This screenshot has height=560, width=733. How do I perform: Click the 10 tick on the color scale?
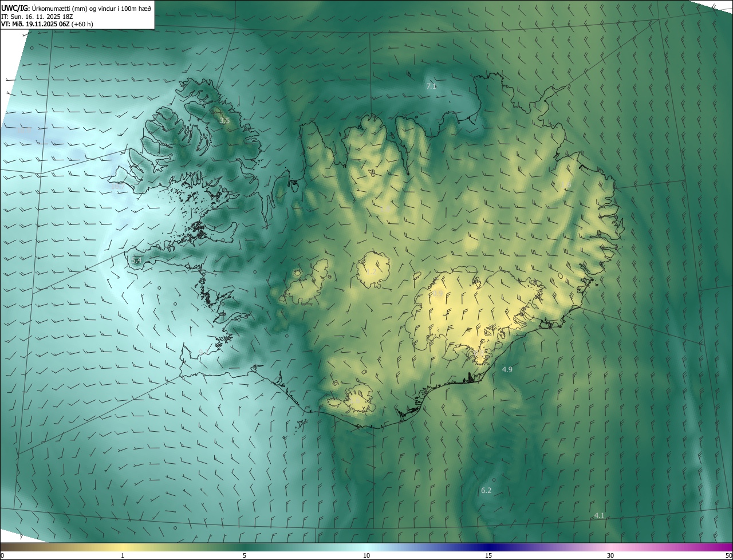pos(366,555)
